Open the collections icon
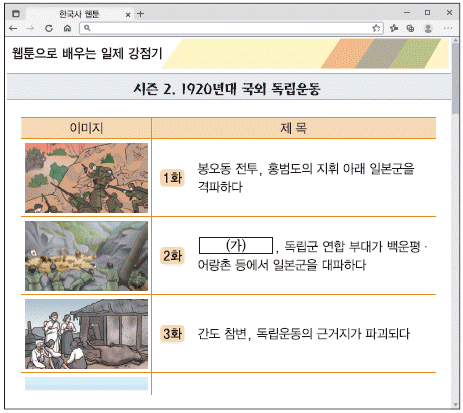This screenshot has height=413, width=463. point(410,28)
